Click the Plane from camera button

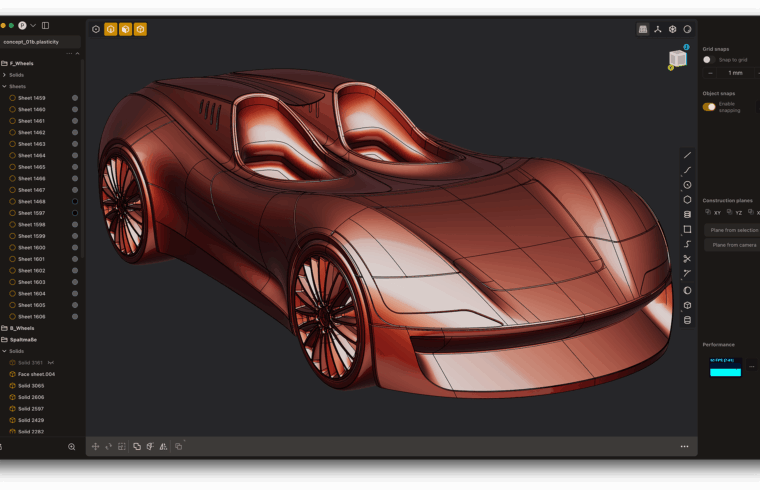(x=732, y=245)
